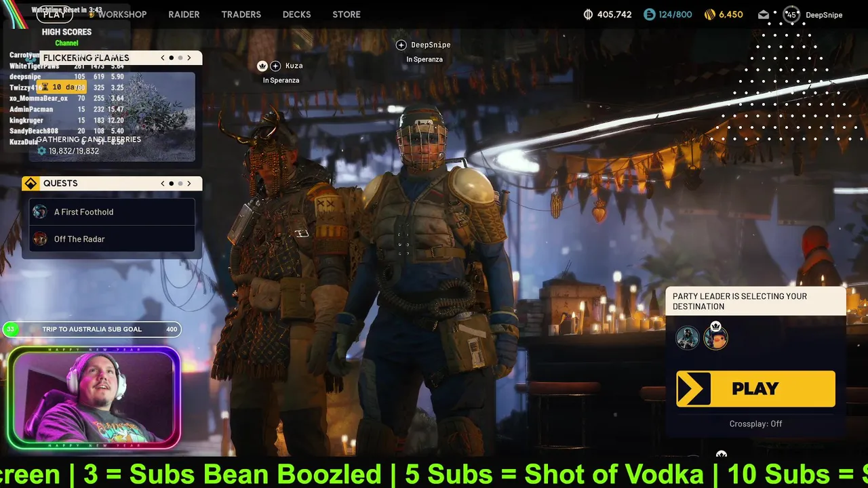Click the party leader crown icon beside Kuza
This screenshot has height=488, width=868.
262,66
